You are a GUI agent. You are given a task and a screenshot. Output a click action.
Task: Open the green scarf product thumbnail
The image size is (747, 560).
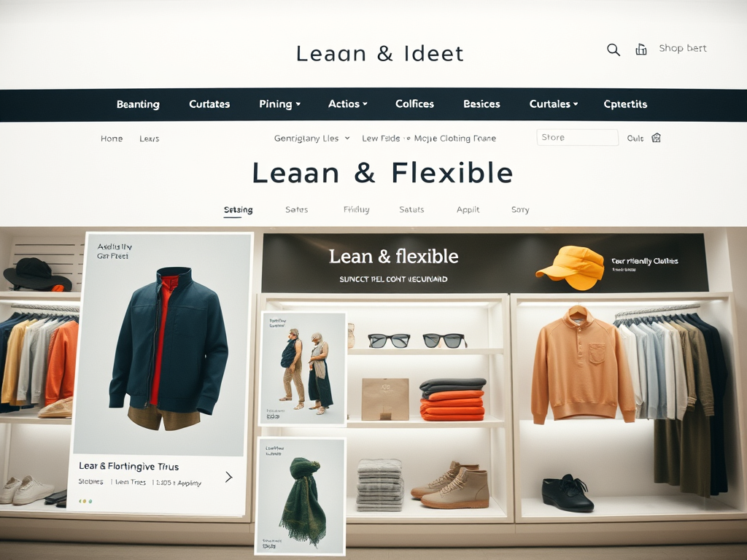point(301,496)
